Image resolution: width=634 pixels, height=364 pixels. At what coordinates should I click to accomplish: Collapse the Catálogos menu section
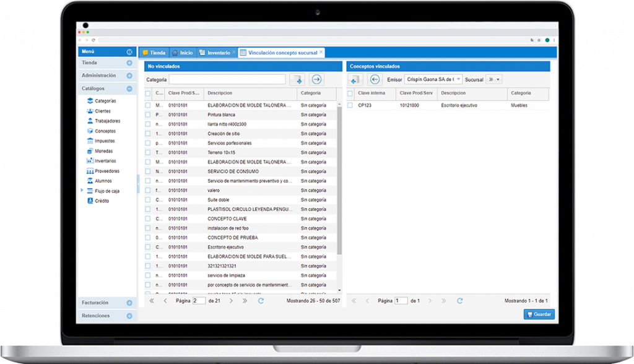coord(129,89)
